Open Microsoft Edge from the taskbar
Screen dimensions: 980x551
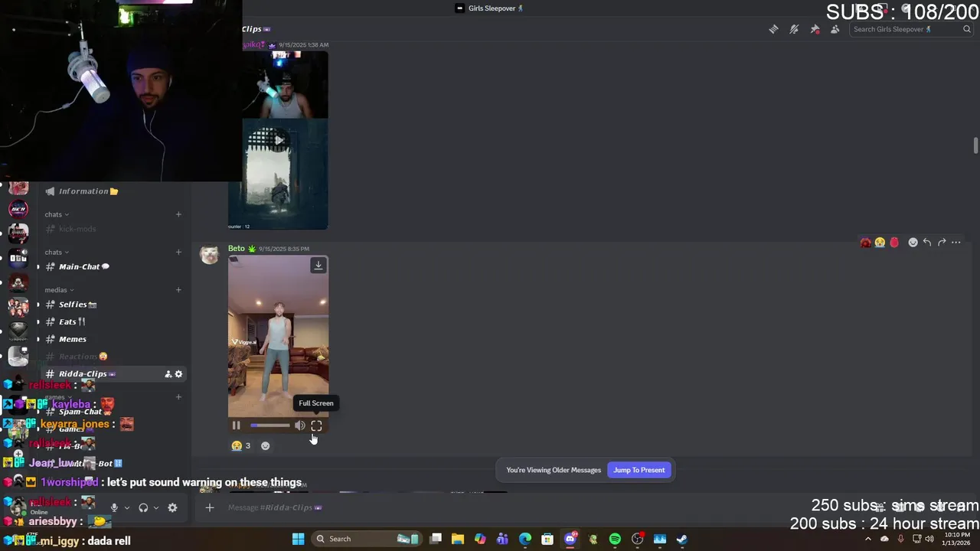click(x=525, y=539)
